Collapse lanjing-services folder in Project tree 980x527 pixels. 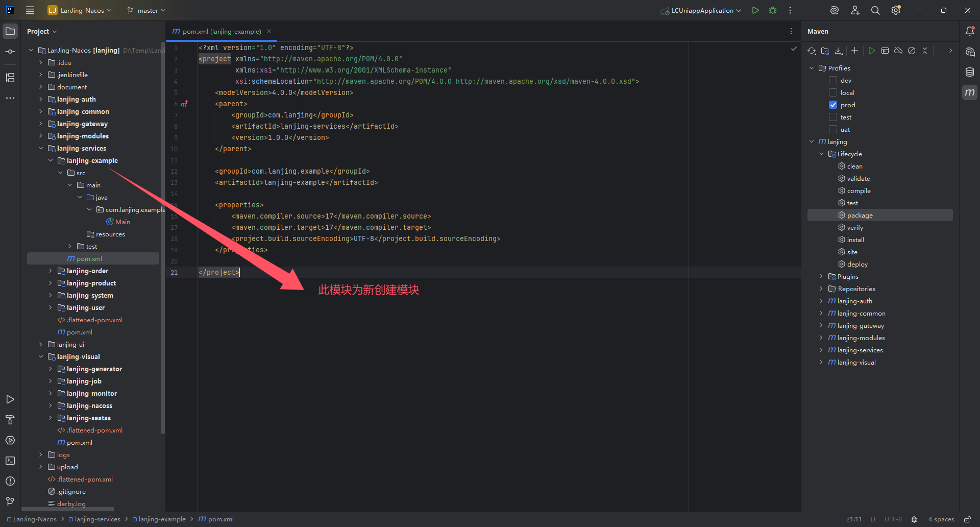click(x=41, y=148)
